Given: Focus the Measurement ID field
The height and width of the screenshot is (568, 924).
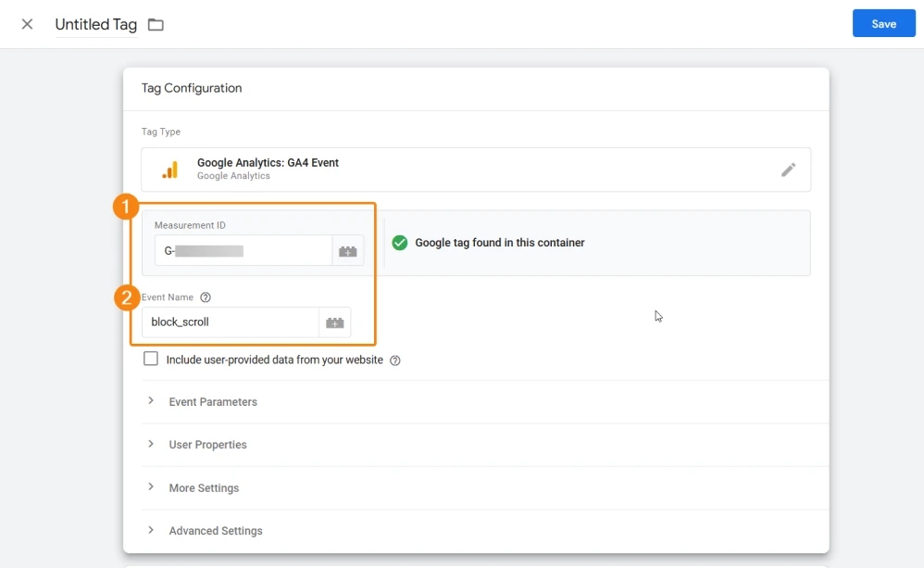Looking at the screenshot, I should point(243,251).
